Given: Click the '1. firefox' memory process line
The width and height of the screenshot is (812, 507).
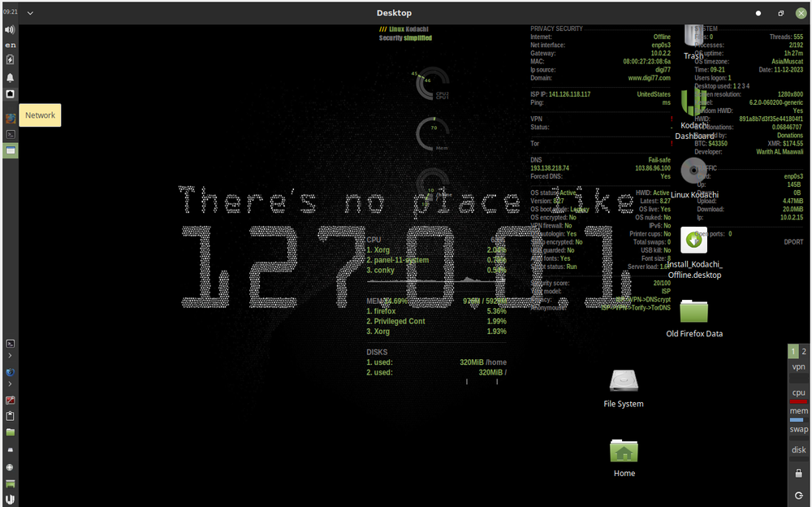Looking at the screenshot, I should (x=436, y=311).
